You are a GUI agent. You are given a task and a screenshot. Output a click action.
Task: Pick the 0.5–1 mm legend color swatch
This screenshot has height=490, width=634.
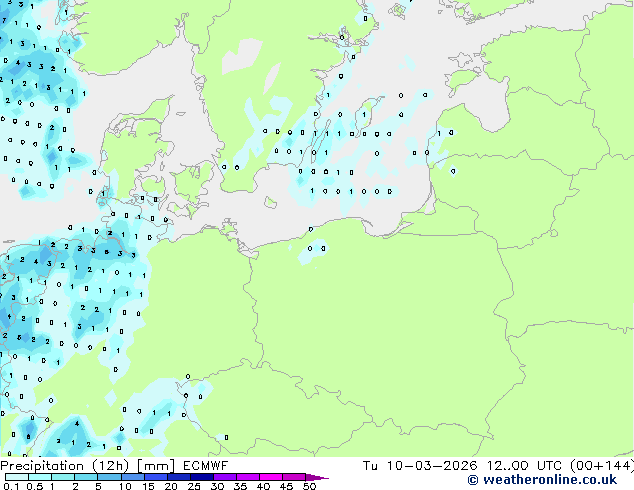tap(40, 477)
